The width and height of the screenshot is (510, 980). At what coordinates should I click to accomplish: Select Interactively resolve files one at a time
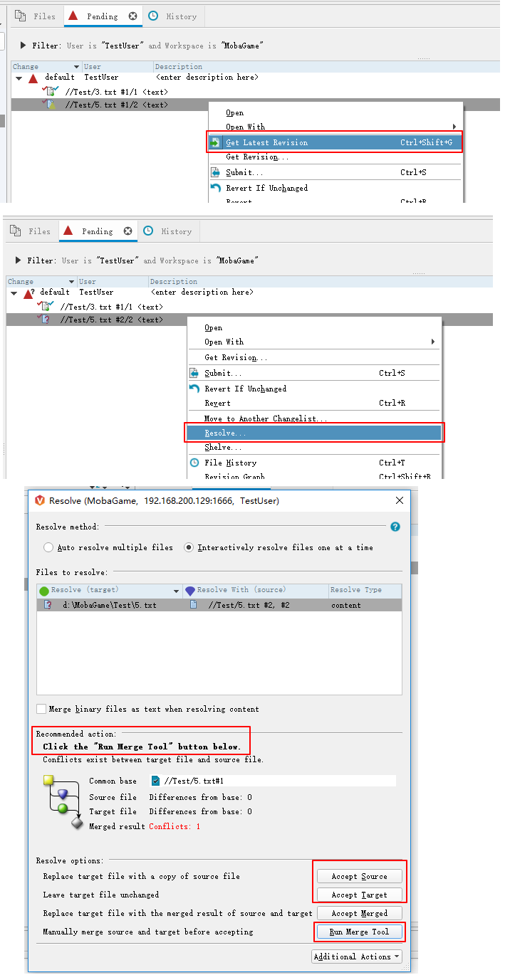189,547
